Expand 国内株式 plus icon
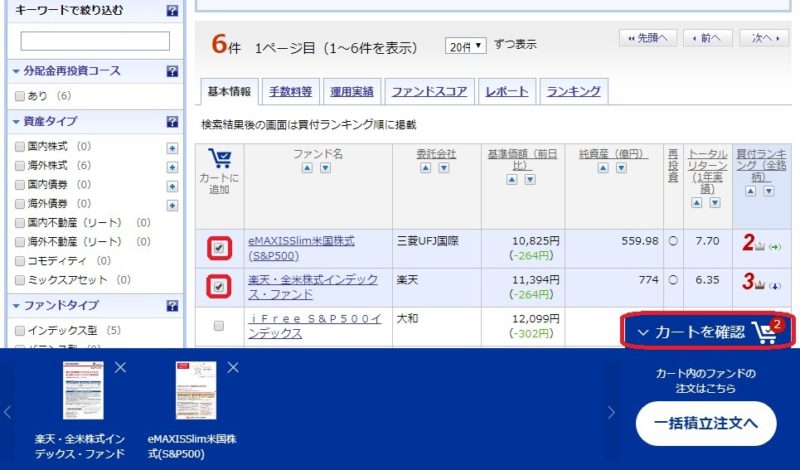This screenshot has height=470, width=800. click(172, 148)
